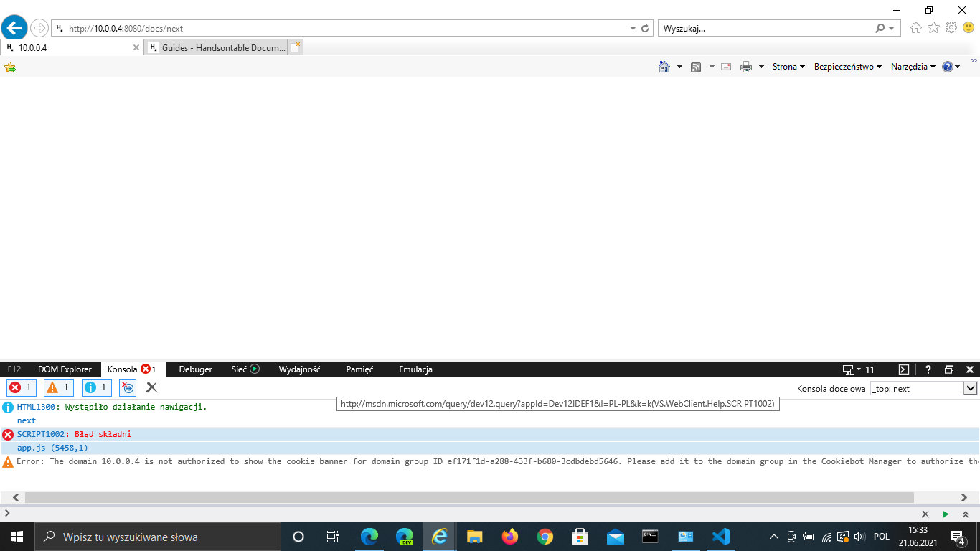This screenshot has width=980, height=551.
Task: Open the print button dropdown arrow
Action: 760,66
